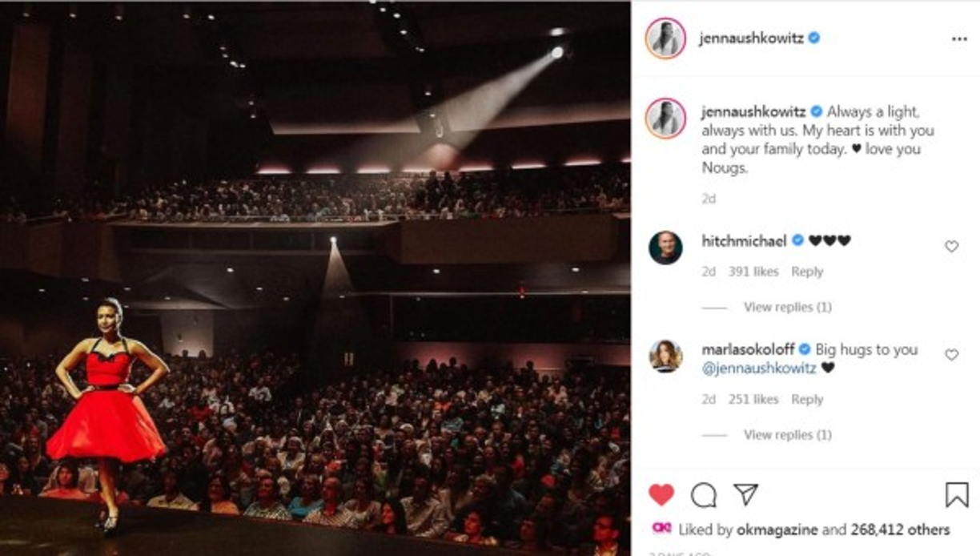
Task: Like hitchmichael's comment with heart icon
Action: point(951,247)
